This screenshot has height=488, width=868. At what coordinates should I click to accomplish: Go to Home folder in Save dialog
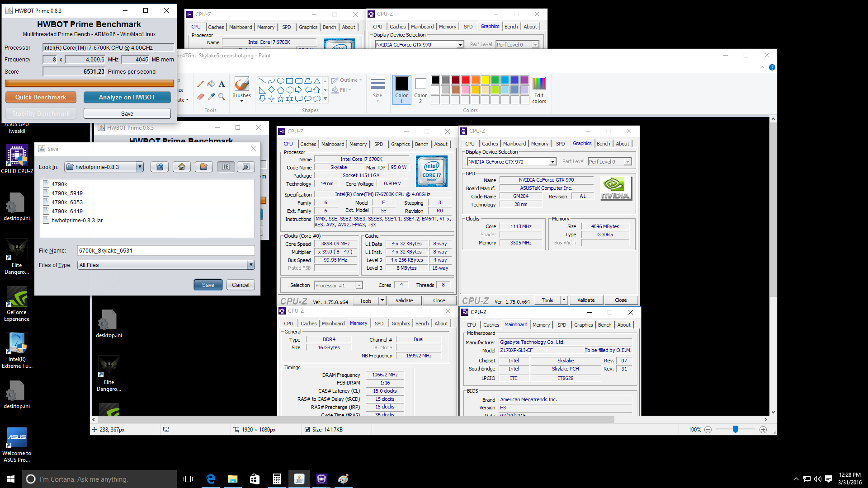pos(182,167)
